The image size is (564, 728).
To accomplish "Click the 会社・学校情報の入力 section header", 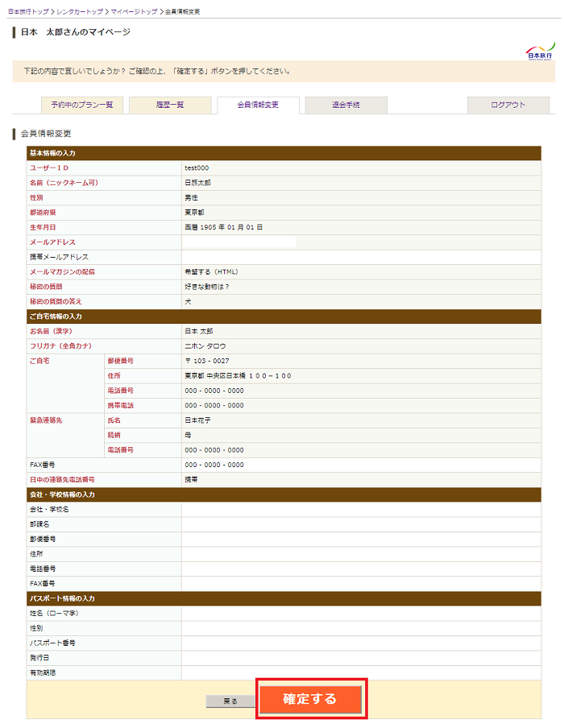I will [284, 495].
